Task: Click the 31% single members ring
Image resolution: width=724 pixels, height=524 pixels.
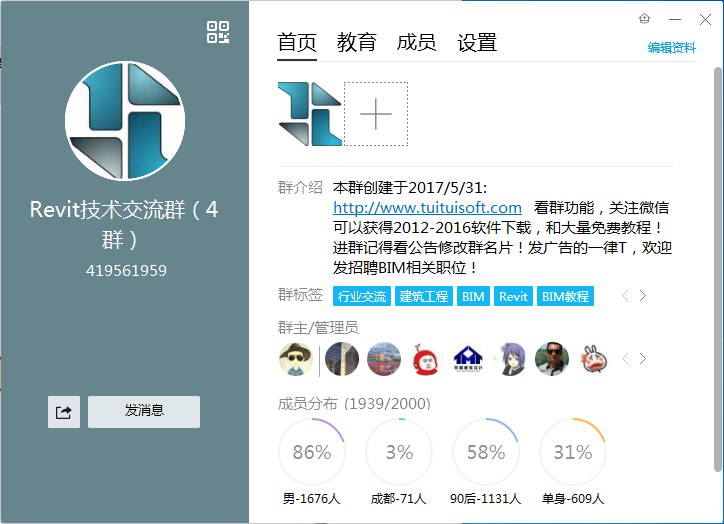Action: [573, 452]
